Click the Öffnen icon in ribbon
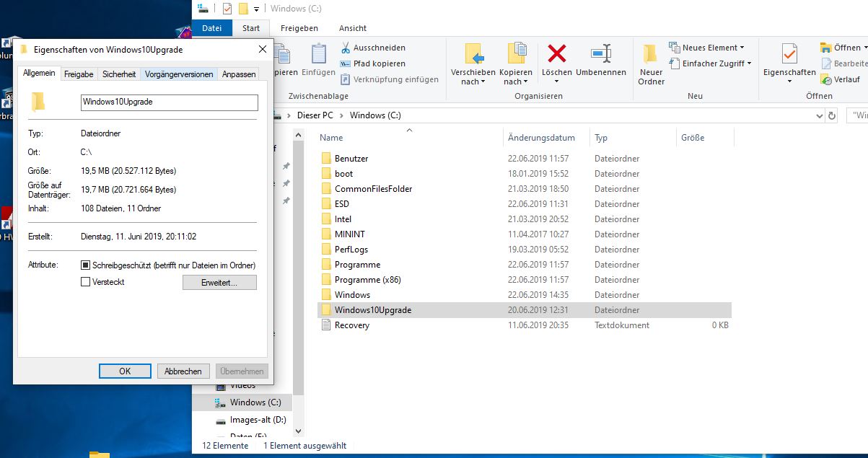This screenshot has height=458, width=868. pyautogui.click(x=826, y=48)
